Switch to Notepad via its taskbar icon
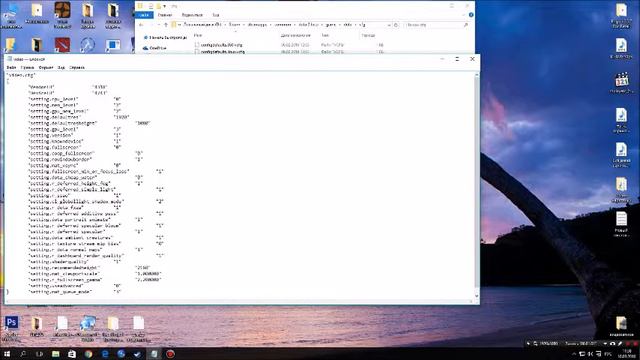 click(154, 354)
